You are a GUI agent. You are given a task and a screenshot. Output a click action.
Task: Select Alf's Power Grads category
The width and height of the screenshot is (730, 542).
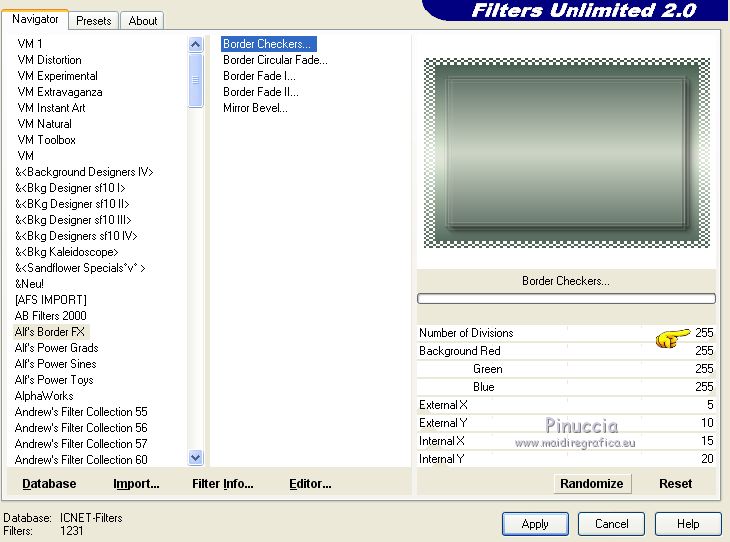click(56, 348)
